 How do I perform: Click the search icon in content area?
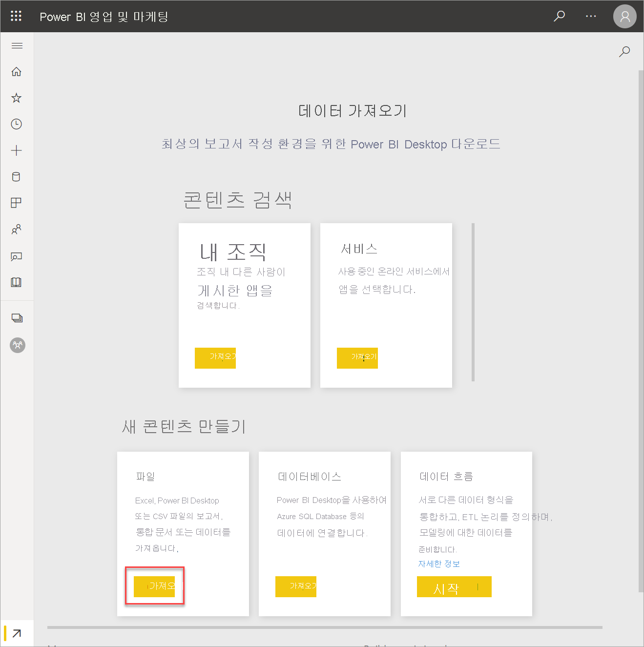click(624, 51)
